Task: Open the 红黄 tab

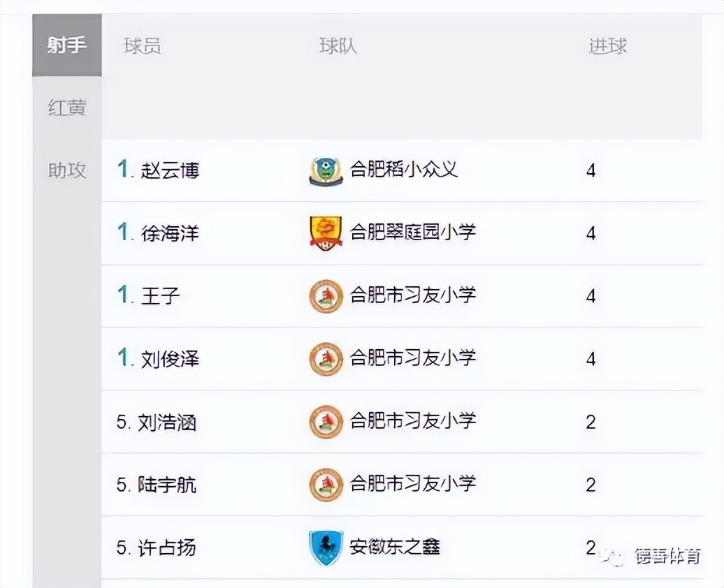Action: pos(66,108)
